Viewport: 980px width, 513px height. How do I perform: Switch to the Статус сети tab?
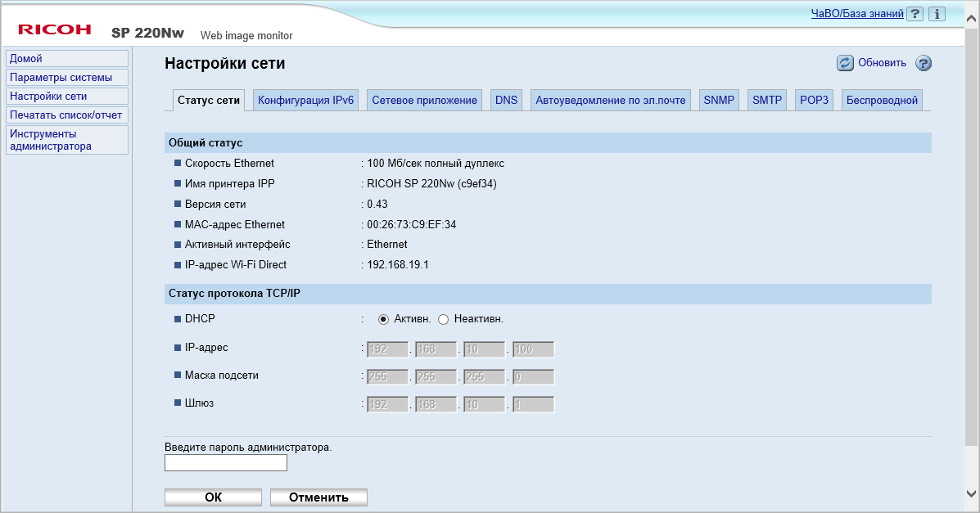pyautogui.click(x=209, y=100)
